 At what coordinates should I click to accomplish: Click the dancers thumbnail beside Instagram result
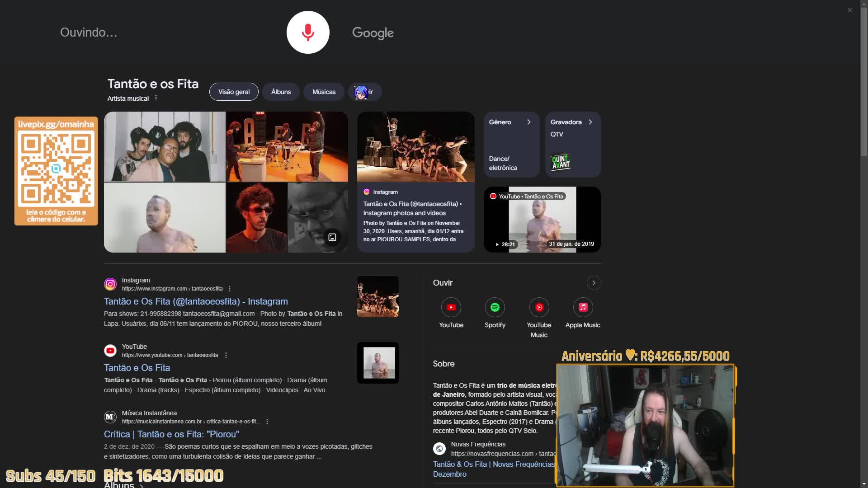click(378, 296)
